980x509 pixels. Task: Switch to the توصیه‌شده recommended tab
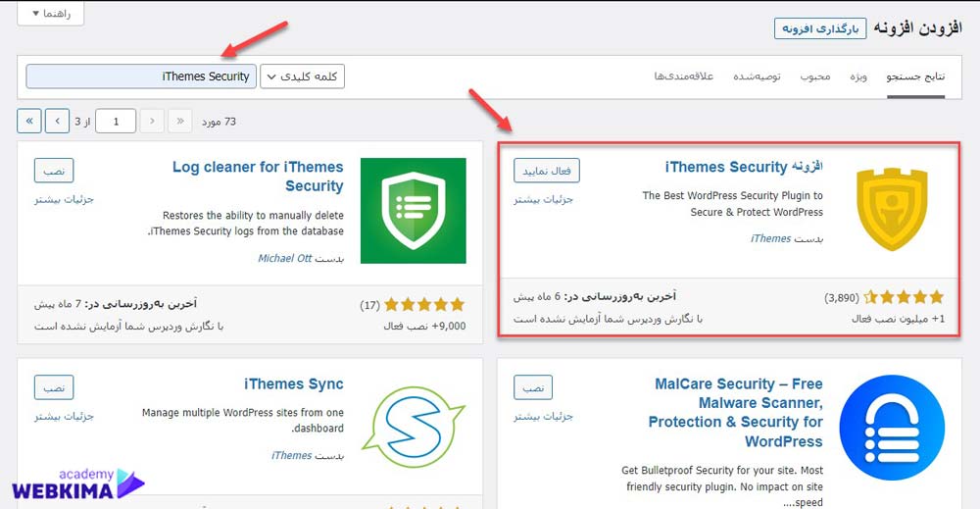(x=757, y=76)
